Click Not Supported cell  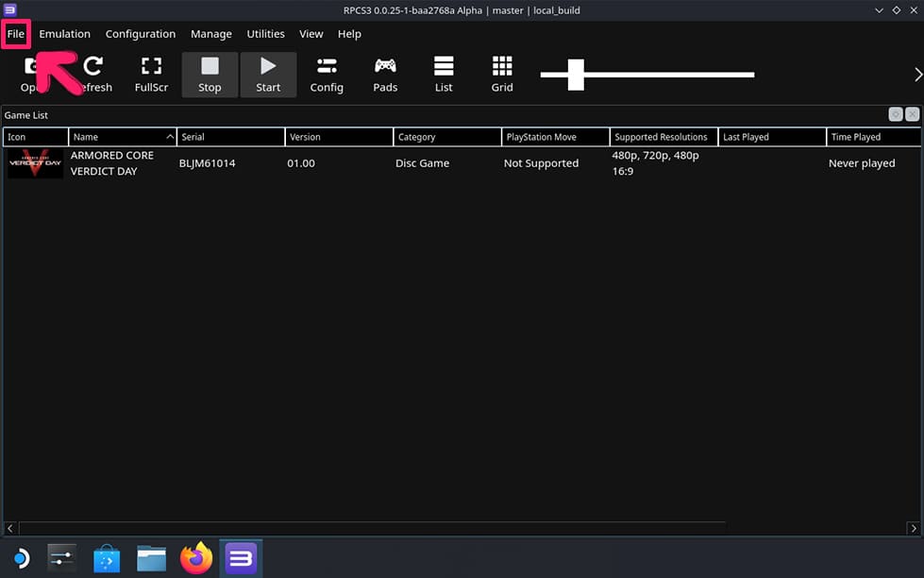pyautogui.click(x=541, y=163)
